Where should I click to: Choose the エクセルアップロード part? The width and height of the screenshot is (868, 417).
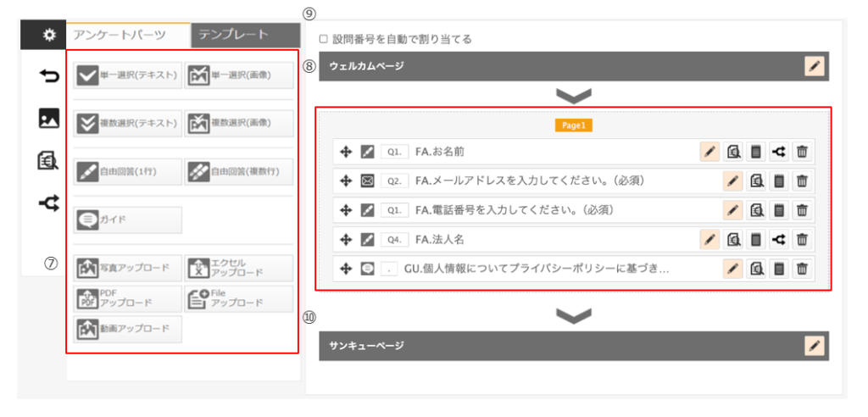click(238, 268)
